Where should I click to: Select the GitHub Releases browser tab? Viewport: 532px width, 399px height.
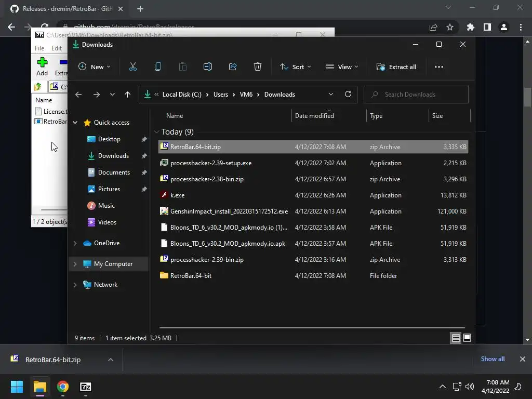(66, 9)
